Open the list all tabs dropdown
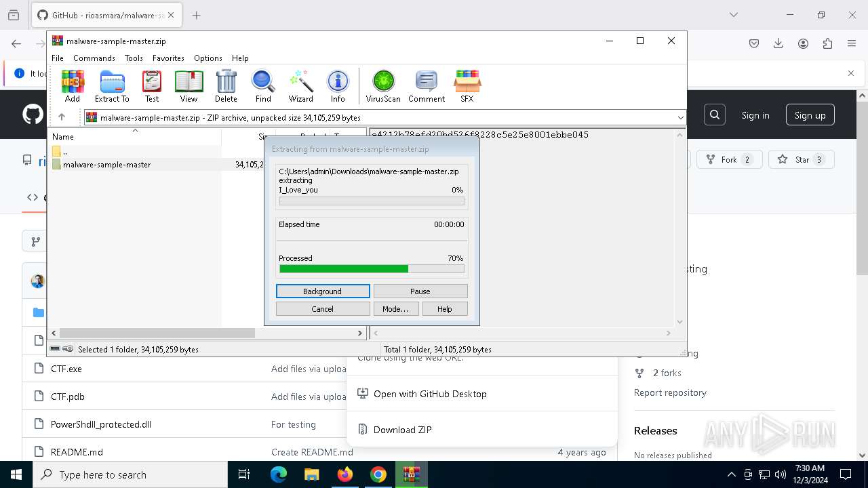868x488 pixels. pyautogui.click(x=734, y=15)
